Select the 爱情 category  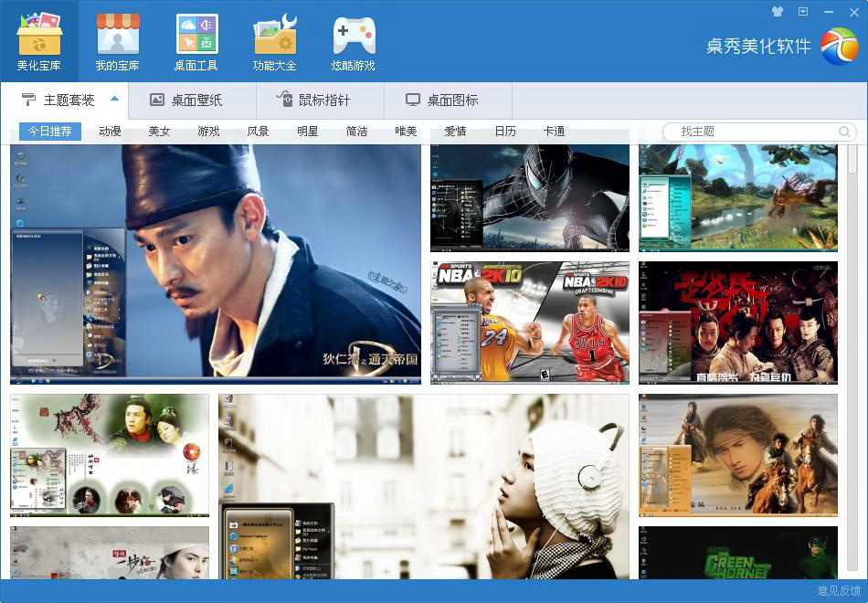point(456,132)
